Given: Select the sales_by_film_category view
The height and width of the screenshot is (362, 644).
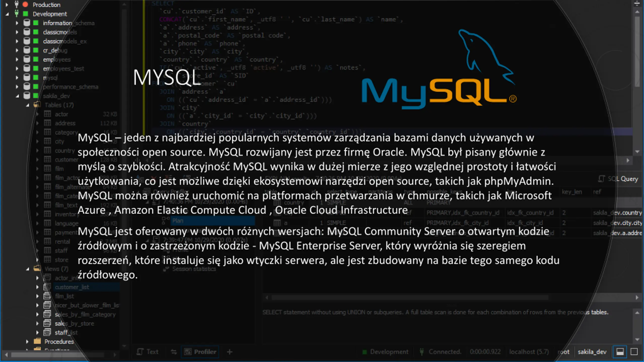Looking at the screenshot, I should coord(85,314).
